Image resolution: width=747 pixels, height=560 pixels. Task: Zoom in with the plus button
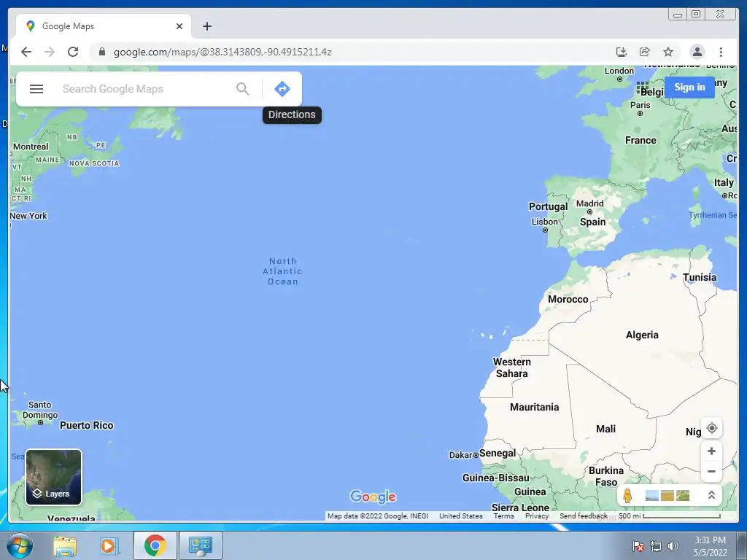tap(711, 451)
